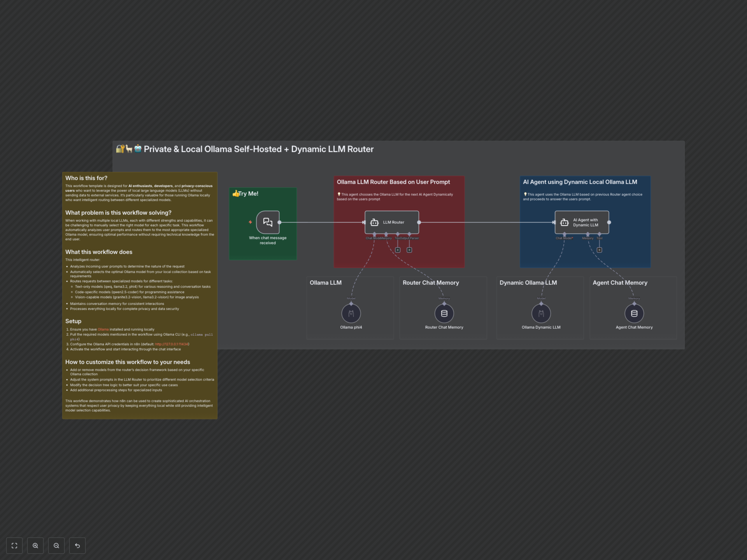Open the AI Agent with Dynamic LLM robot icon
747x560 pixels.
[565, 222]
